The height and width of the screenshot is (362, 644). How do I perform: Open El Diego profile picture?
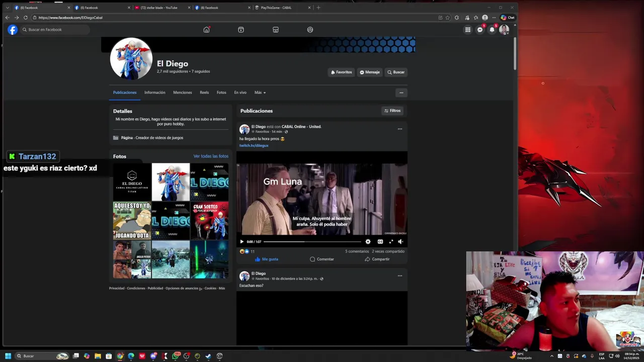(131, 59)
